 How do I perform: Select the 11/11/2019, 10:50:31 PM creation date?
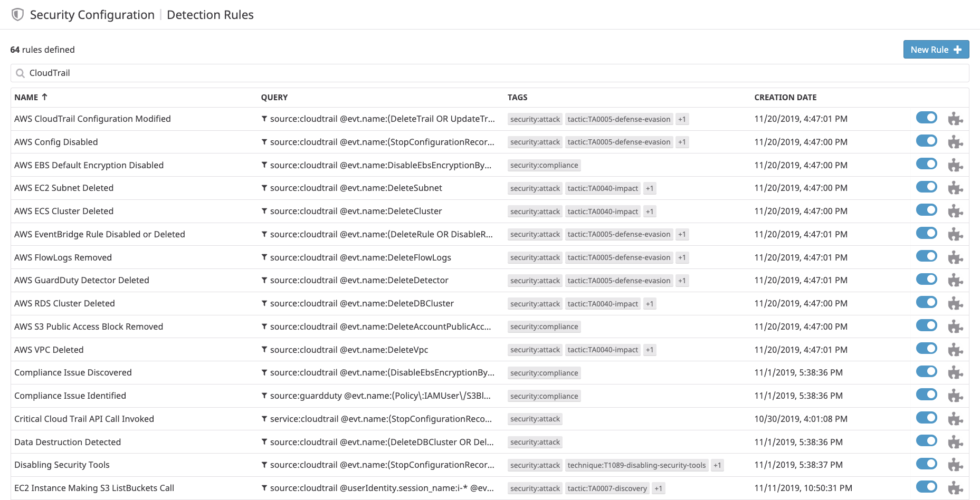point(803,488)
